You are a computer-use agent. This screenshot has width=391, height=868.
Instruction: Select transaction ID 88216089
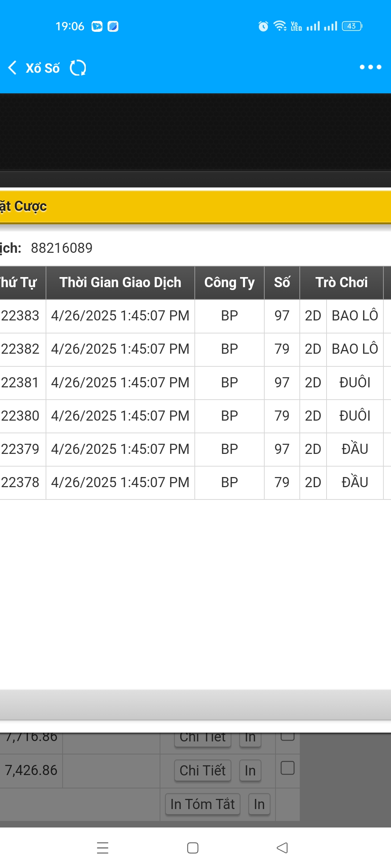pos(62,248)
